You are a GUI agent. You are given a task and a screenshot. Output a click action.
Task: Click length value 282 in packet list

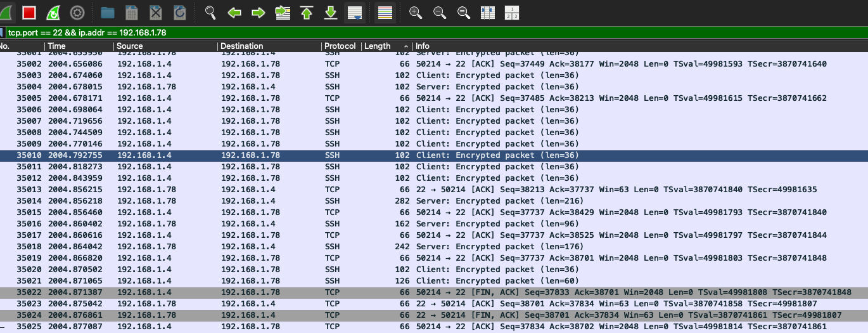(x=402, y=201)
